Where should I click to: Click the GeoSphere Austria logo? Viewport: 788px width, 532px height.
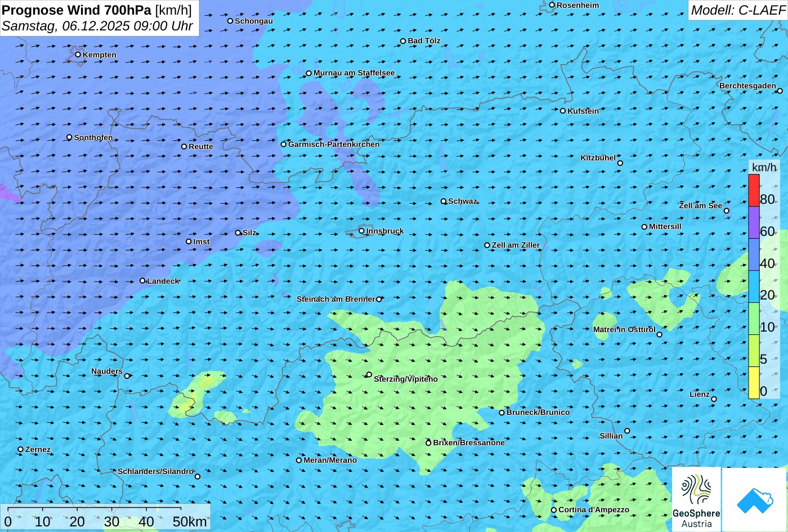coord(696,499)
